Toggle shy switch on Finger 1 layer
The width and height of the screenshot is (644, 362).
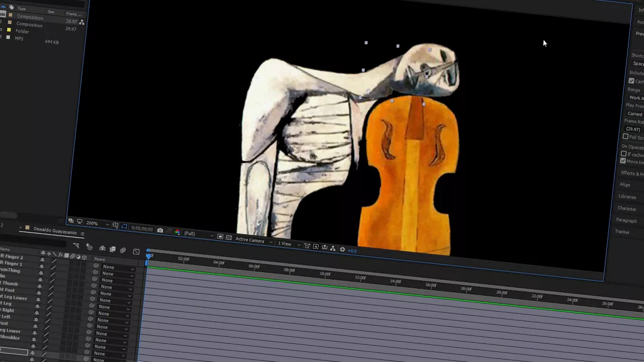42,266
